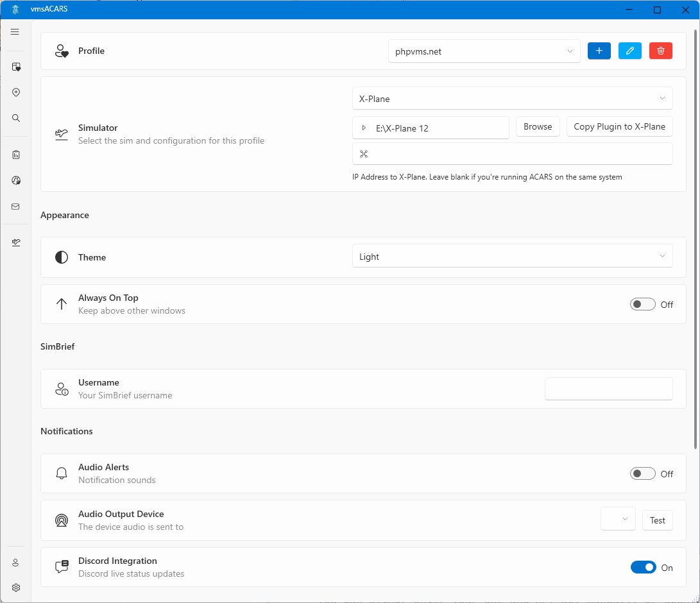700x603 pixels.
Task: Open the hamburger navigation menu
Action: [15, 31]
